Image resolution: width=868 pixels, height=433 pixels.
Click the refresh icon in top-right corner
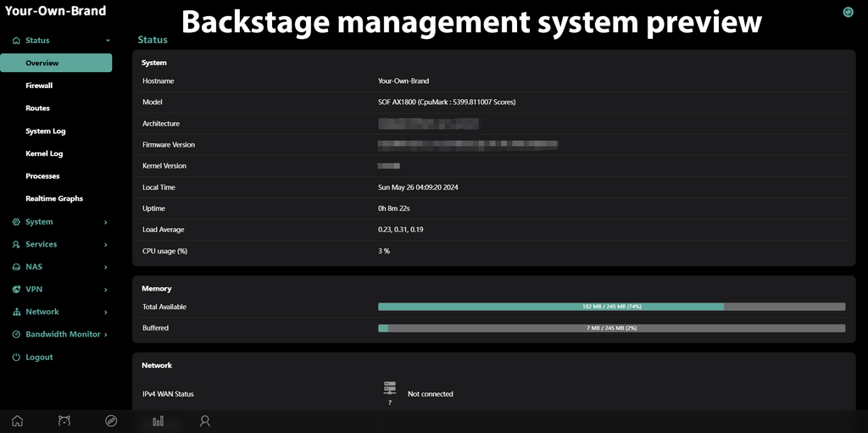click(849, 12)
